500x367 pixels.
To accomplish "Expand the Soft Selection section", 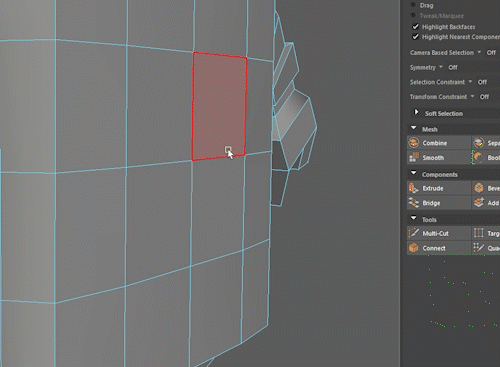I will [416, 112].
